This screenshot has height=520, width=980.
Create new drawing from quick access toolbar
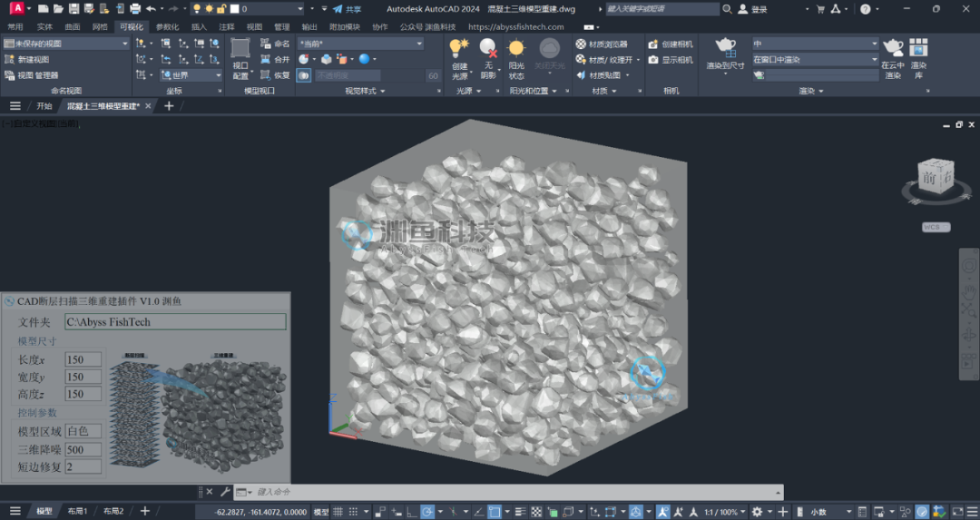(x=44, y=9)
